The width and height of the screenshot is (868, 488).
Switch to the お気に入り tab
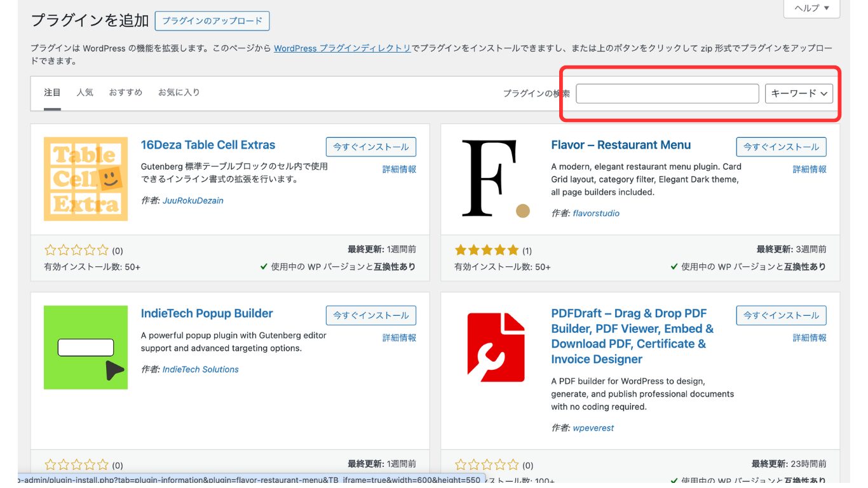179,93
